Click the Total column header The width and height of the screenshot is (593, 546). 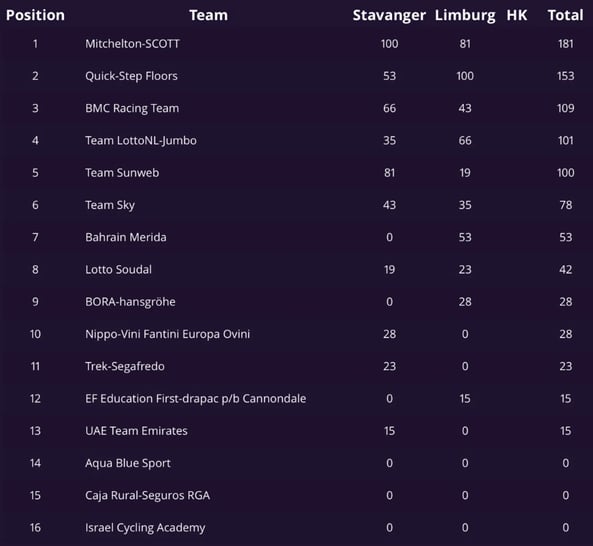click(x=565, y=15)
